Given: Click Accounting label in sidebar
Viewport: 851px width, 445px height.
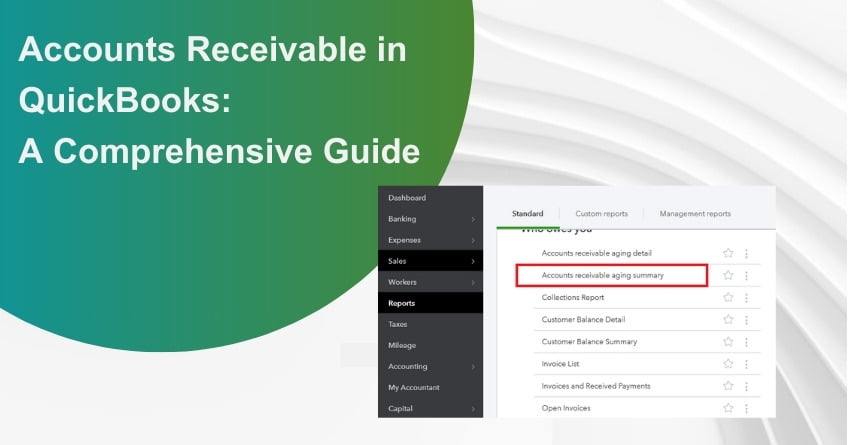Looking at the screenshot, I should tap(408, 366).
